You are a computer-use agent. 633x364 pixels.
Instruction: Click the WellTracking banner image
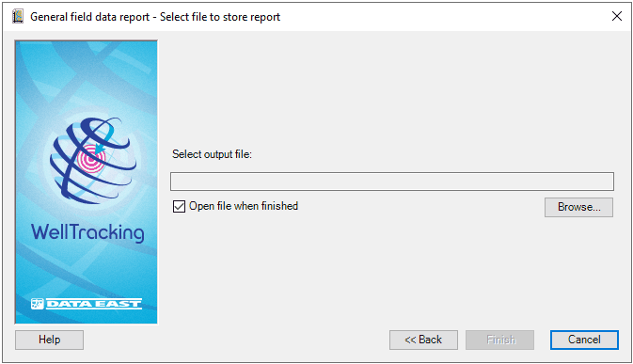86,182
